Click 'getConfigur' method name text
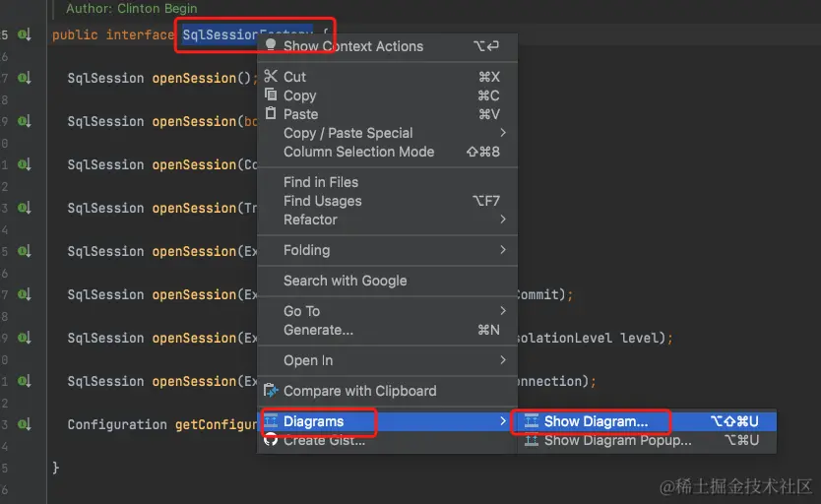 pyautogui.click(x=216, y=424)
